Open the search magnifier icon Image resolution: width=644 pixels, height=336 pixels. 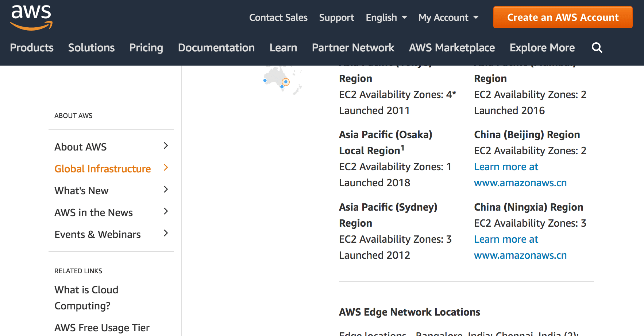tap(597, 48)
